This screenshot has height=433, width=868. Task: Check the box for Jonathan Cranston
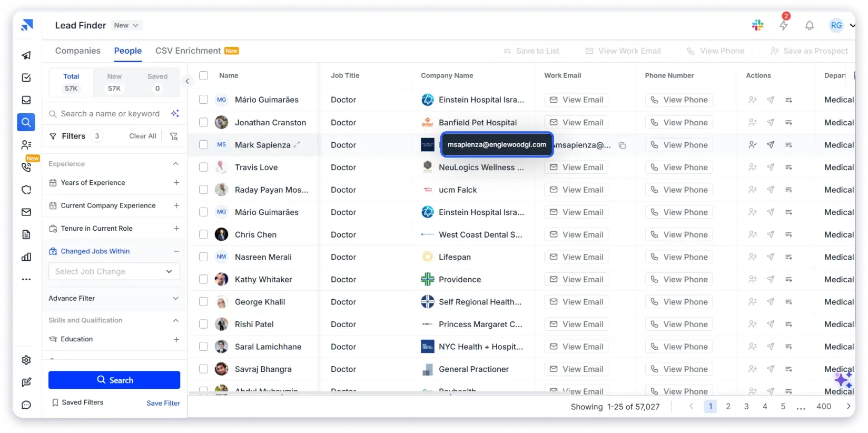(x=204, y=122)
